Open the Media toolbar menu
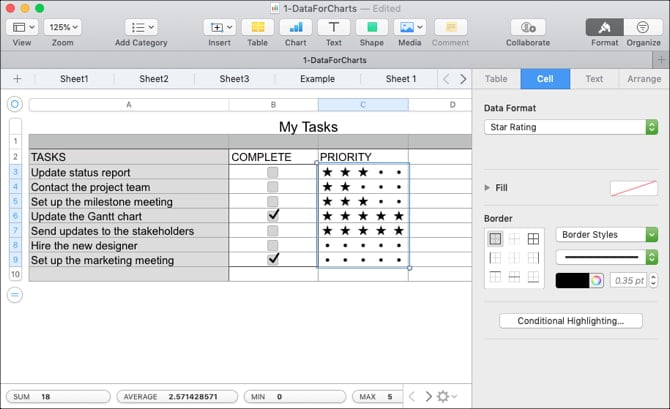This screenshot has height=409, width=670. click(x=409, y=27)
